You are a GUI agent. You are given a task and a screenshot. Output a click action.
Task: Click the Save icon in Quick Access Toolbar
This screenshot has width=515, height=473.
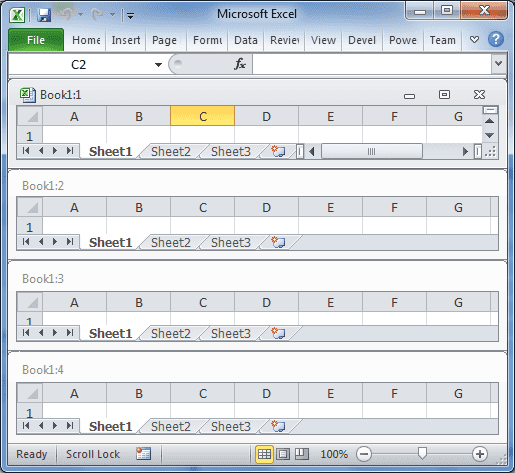pos(44,15)
